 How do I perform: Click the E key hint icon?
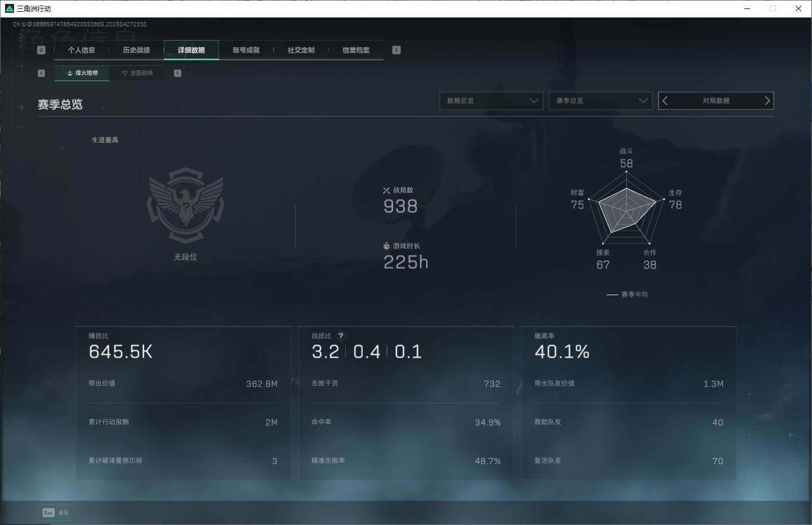[396, 50]
